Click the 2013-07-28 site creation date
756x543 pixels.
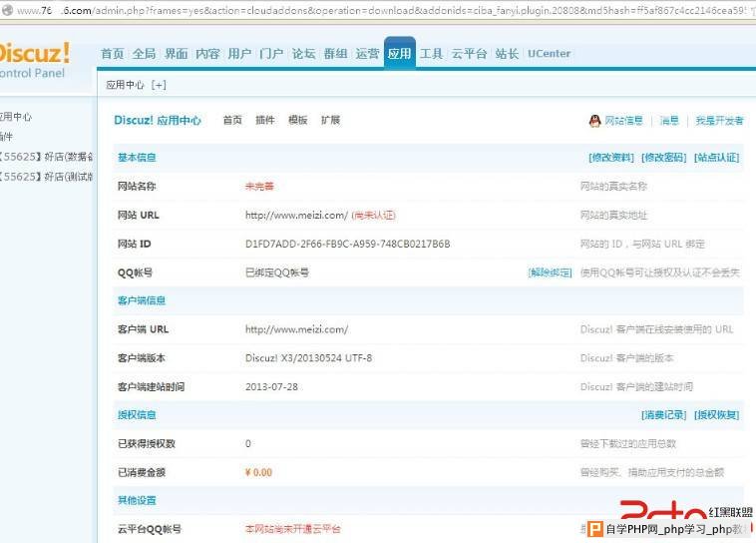click(271, 386)
